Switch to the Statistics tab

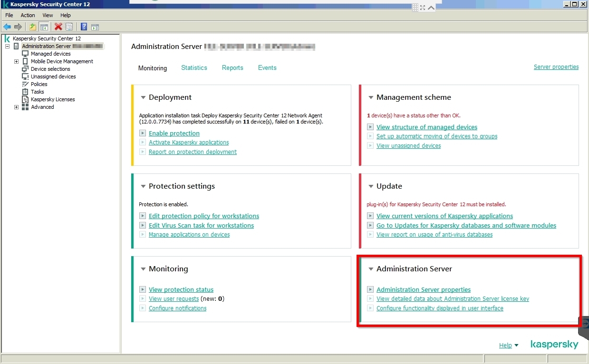pos(194,67)
